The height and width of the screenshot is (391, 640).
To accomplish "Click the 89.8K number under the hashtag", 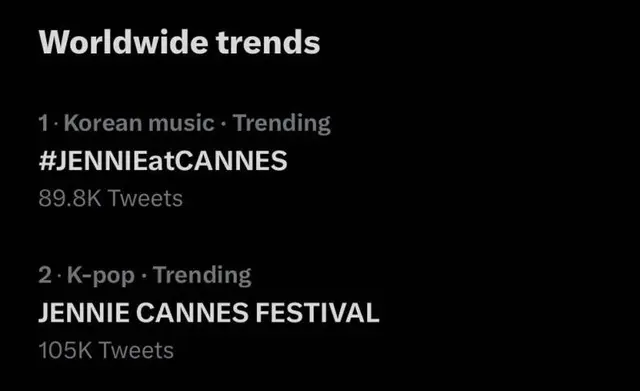I will point(70,198).
